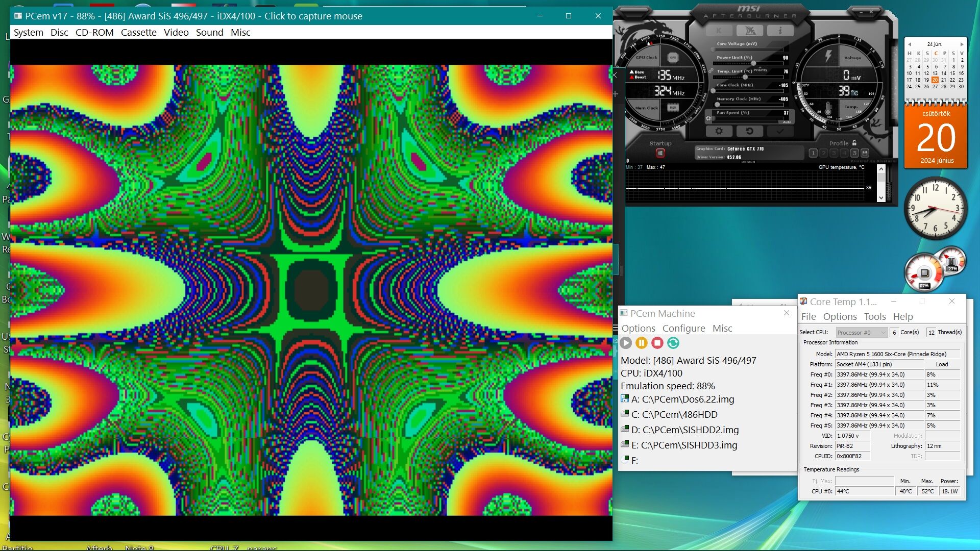Click the Power Limit slider handle

pyautogui.click(x=753, y=63)
